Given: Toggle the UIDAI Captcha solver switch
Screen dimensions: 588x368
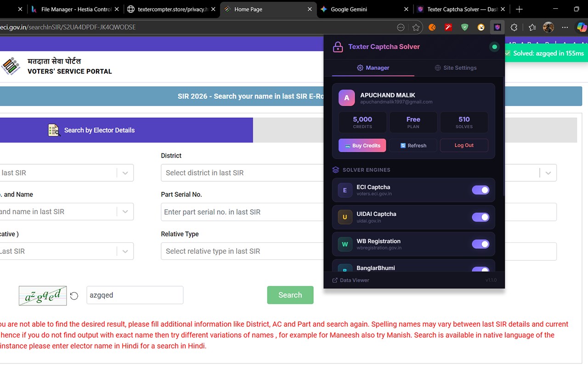Looking at the screenshot, I should (x=481, y=217).
